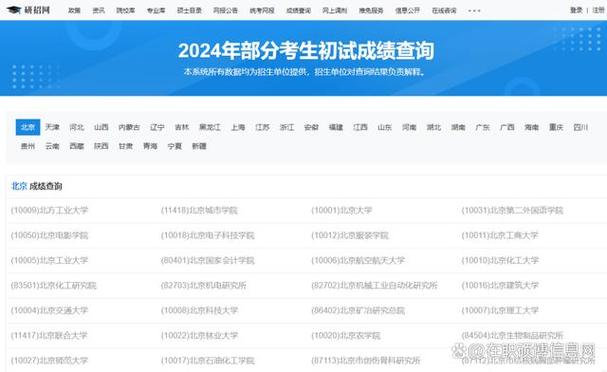Click the 注册 link
The image size is (607, 372).
[599, 10]
